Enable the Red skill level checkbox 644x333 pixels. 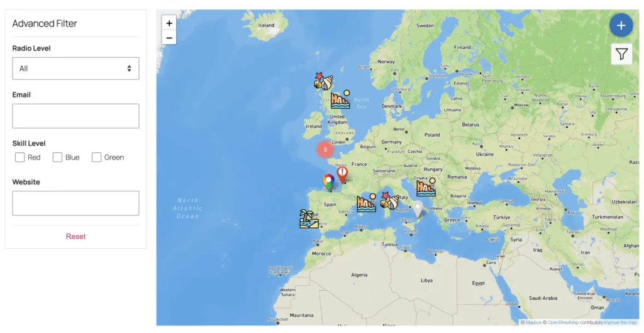pyautogui.click(x=20, y=157)
